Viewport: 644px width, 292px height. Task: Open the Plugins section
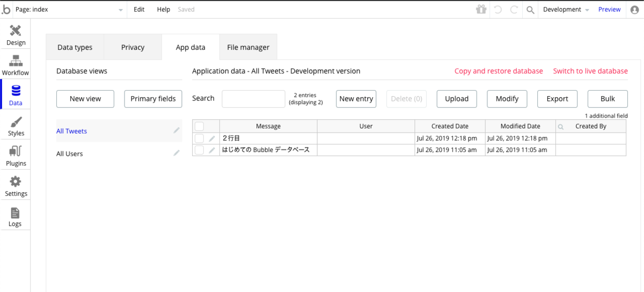[x=16, y=156]
